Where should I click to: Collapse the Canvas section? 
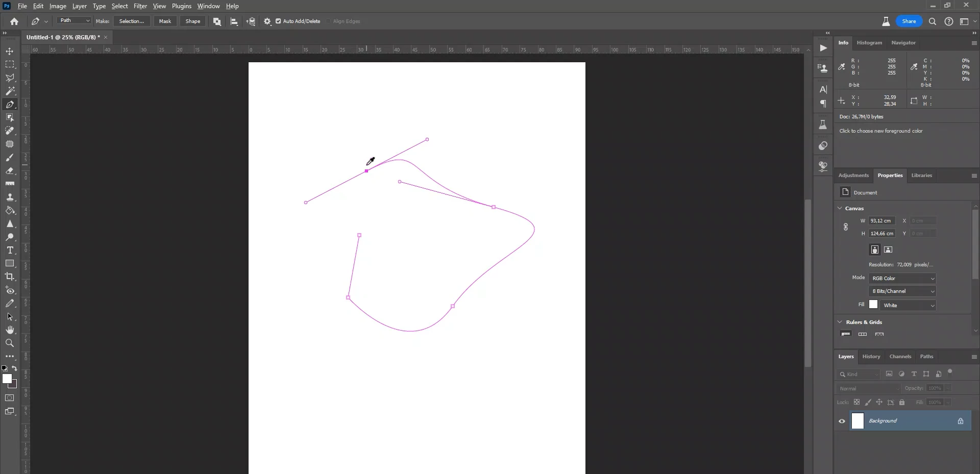click(840, 208)
